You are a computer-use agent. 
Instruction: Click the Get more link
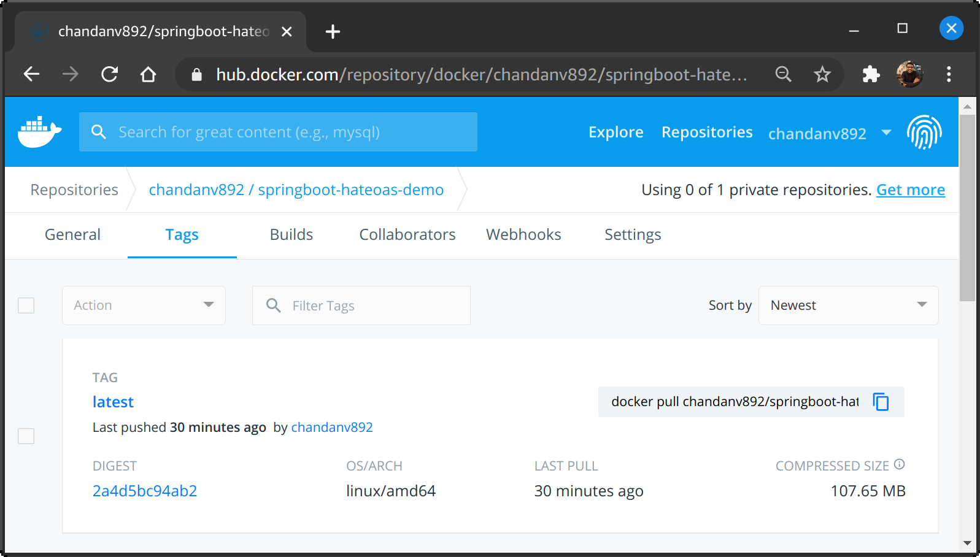point(911,190)
